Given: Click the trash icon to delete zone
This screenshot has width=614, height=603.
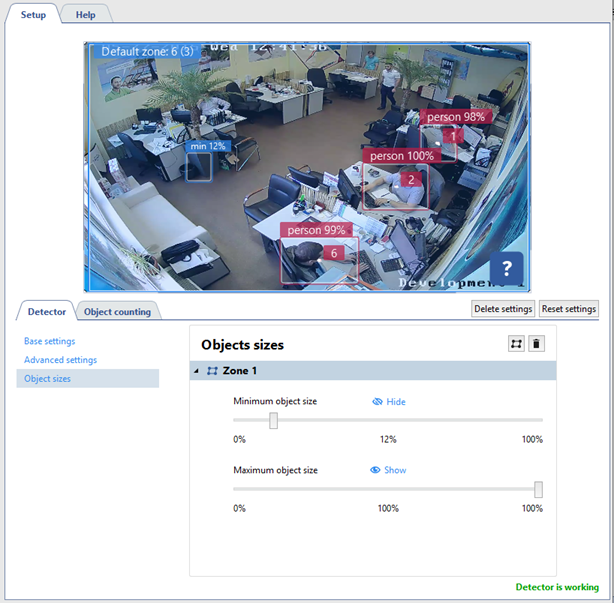Looking at the screenshot, I should click(537, 344).
